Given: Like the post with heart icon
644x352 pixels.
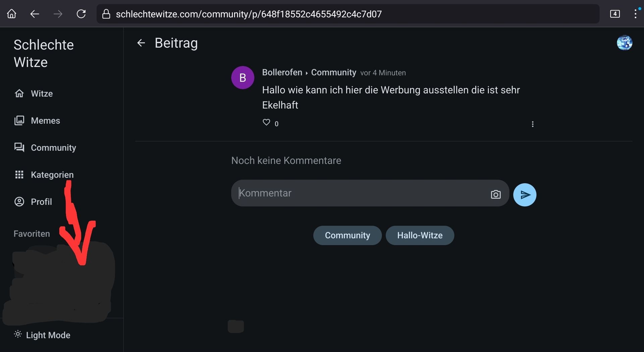Looking at the screenshot, I should 266,122.
